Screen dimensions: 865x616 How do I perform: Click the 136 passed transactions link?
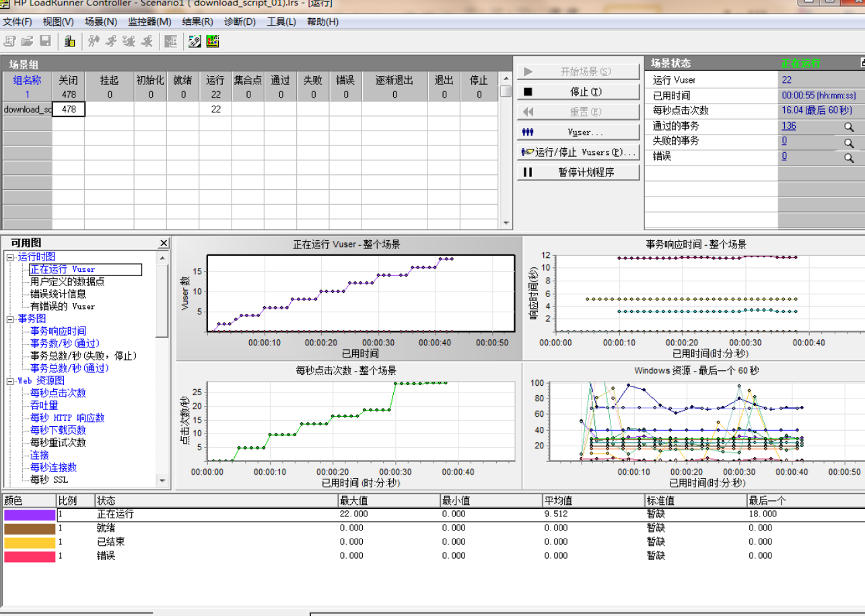(788, 126)
